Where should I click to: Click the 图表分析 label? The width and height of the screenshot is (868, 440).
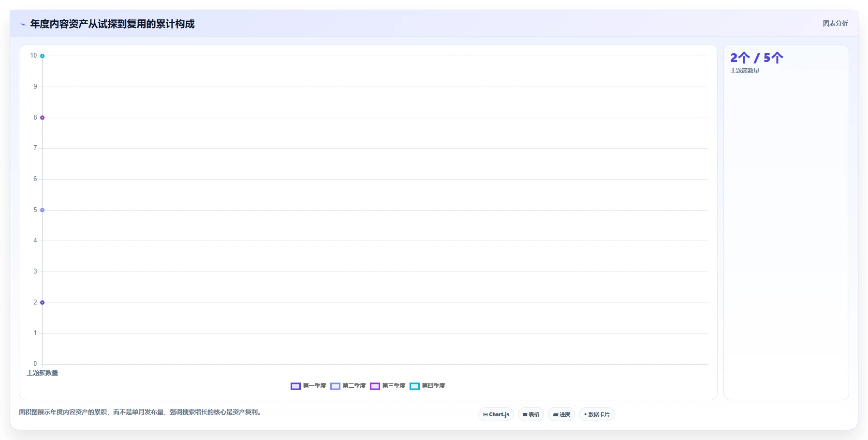coord(835,23)
